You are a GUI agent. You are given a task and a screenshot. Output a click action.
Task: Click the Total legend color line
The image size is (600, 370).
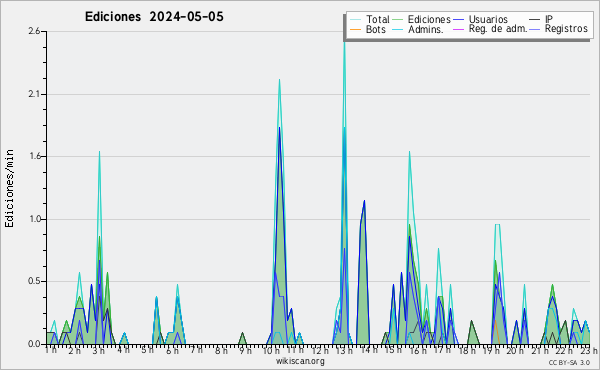tap(355, 20)
